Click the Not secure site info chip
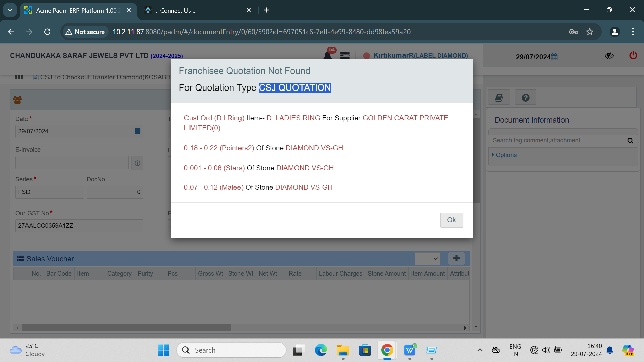The height and width of the screenshot is (362, 644). pos(86,32)
